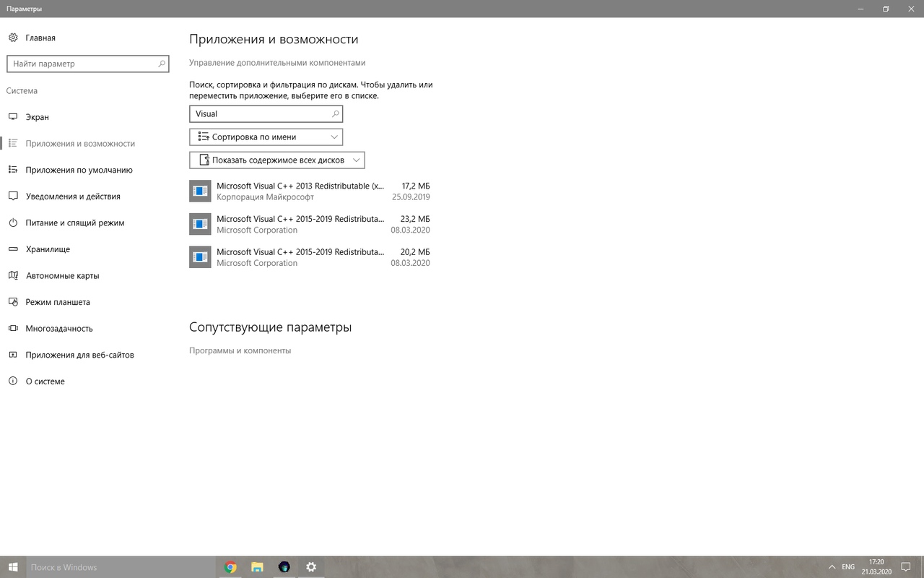Click the Автономные карты map icon
This screenshot has width=924, height=578.
point(13,275)
